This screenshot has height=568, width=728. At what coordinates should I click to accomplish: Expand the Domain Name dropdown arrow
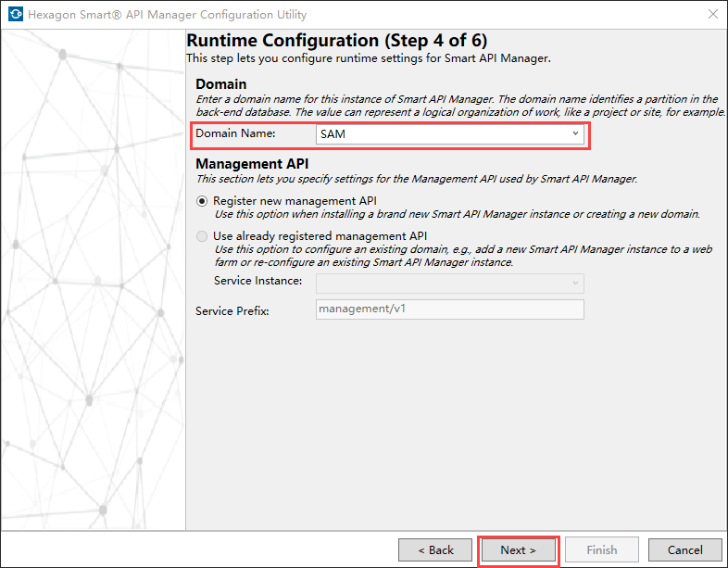575,134
